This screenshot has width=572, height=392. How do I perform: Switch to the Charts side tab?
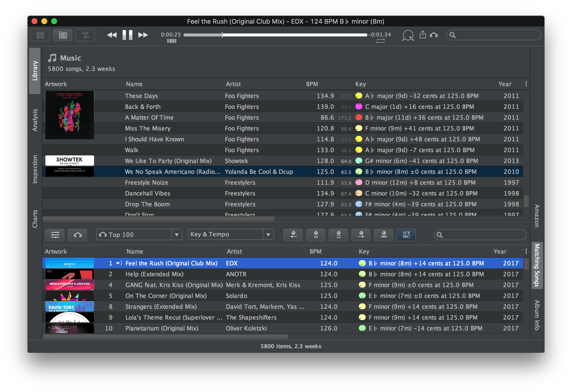point(35,219)
